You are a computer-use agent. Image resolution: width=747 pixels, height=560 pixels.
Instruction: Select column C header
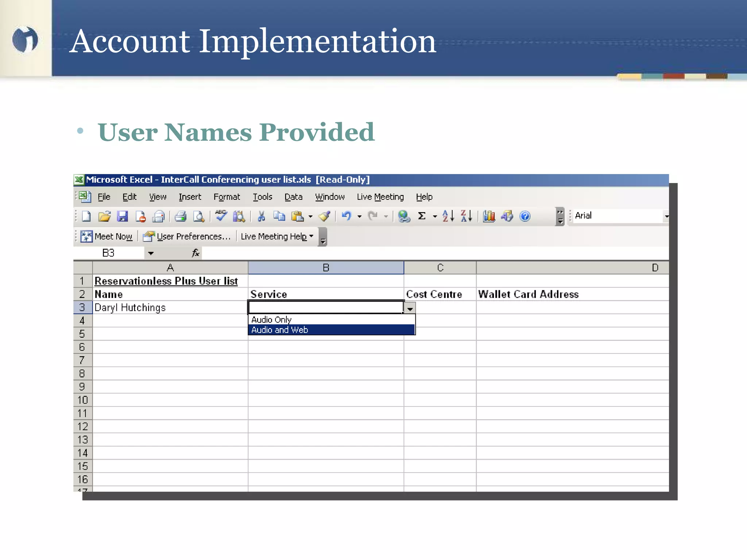pos(440,268)
